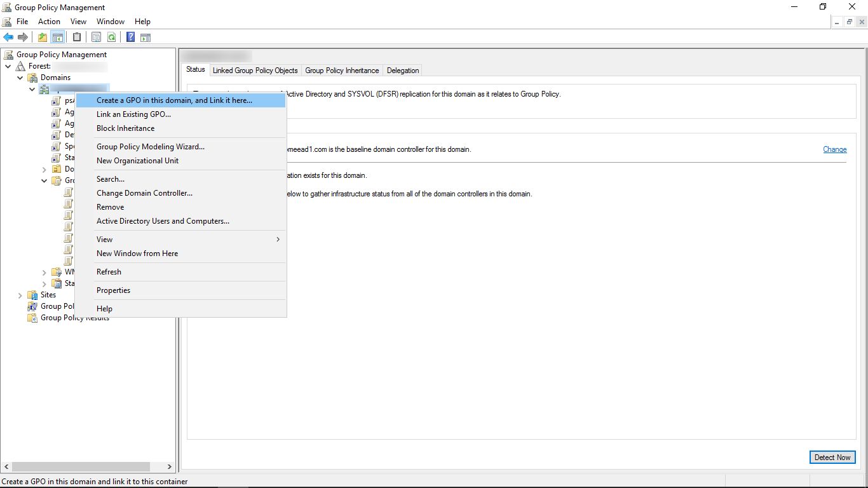Click the Up One Level folder icon
Viewport: 868px width, 488px height.
click(x=43, y=37)
